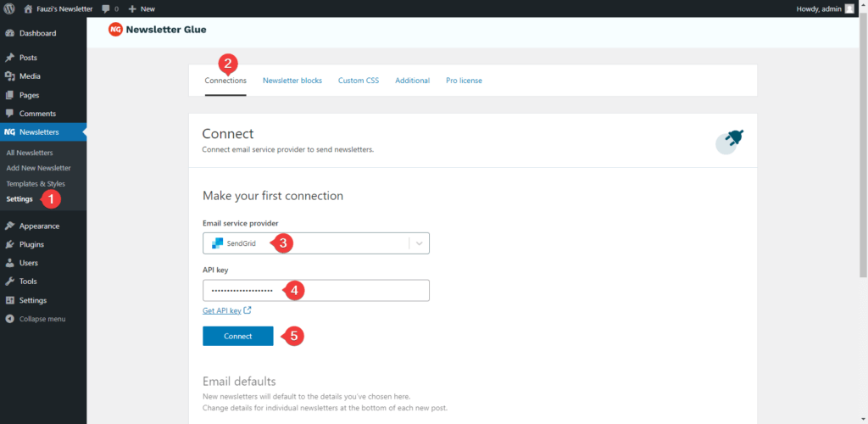Click the dropdown chevron for SendGrid

(x=419, y=243)
